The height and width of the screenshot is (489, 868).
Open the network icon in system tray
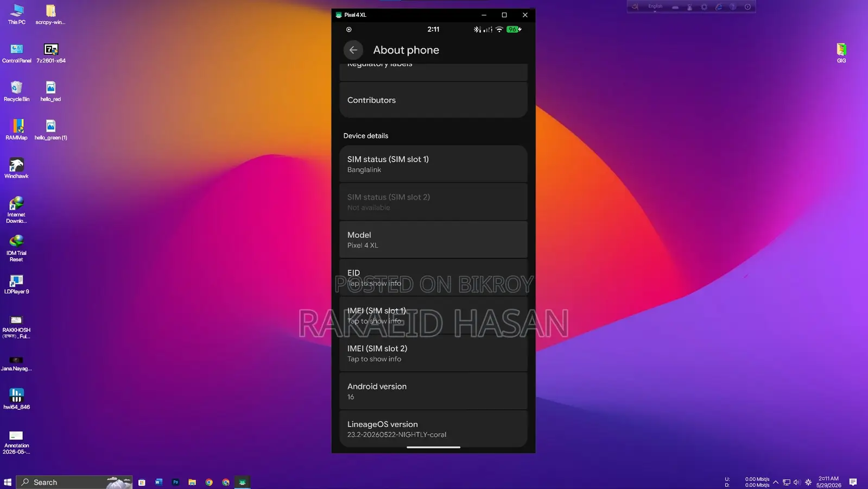tap(786, 482)
